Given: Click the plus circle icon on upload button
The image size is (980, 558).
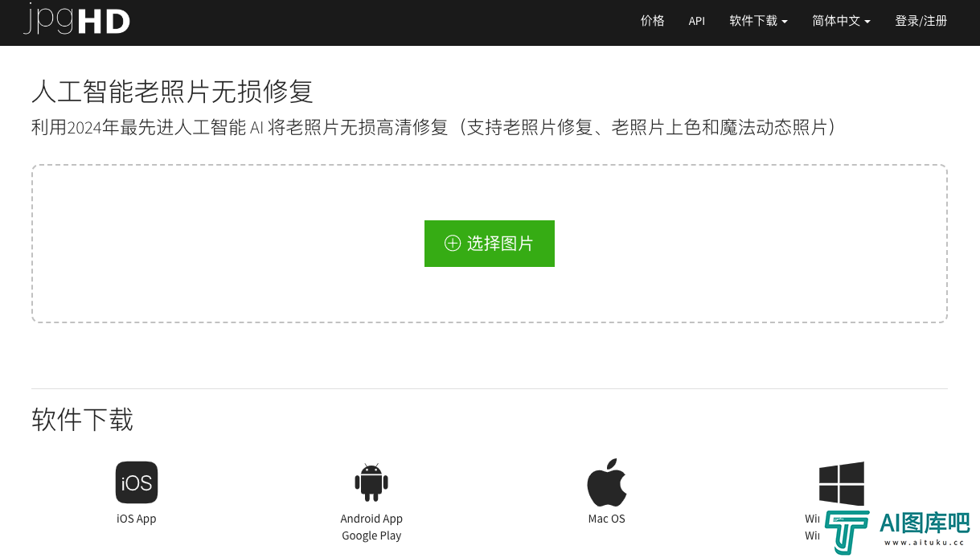Looking at the screenshot, I should click(x=453, y=244).
